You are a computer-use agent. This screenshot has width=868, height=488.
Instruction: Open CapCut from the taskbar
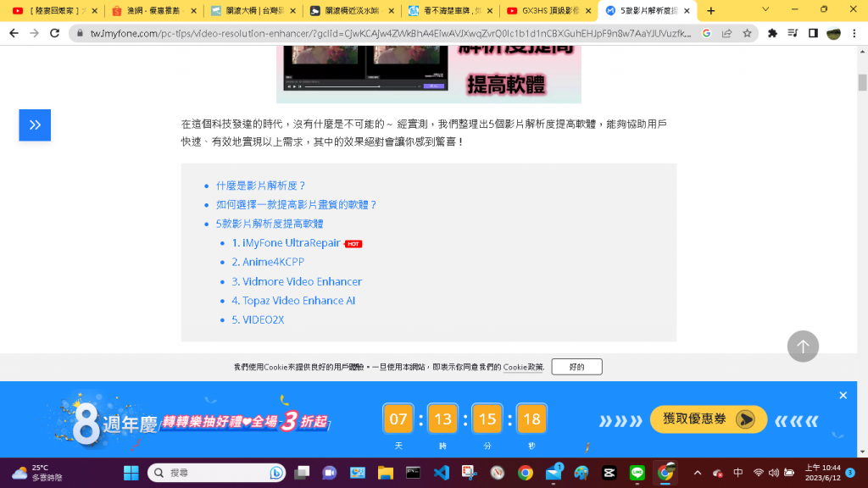pos(609,473)
